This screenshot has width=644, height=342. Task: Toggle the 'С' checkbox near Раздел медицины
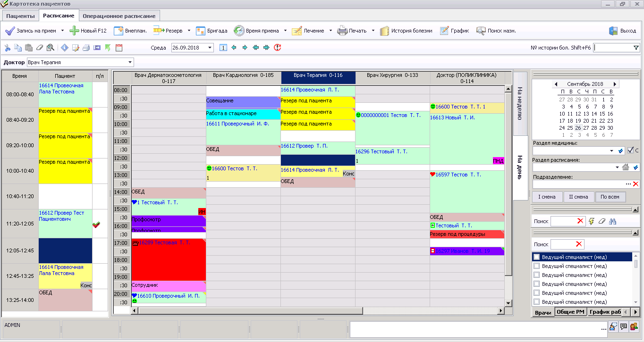[631, 150]
